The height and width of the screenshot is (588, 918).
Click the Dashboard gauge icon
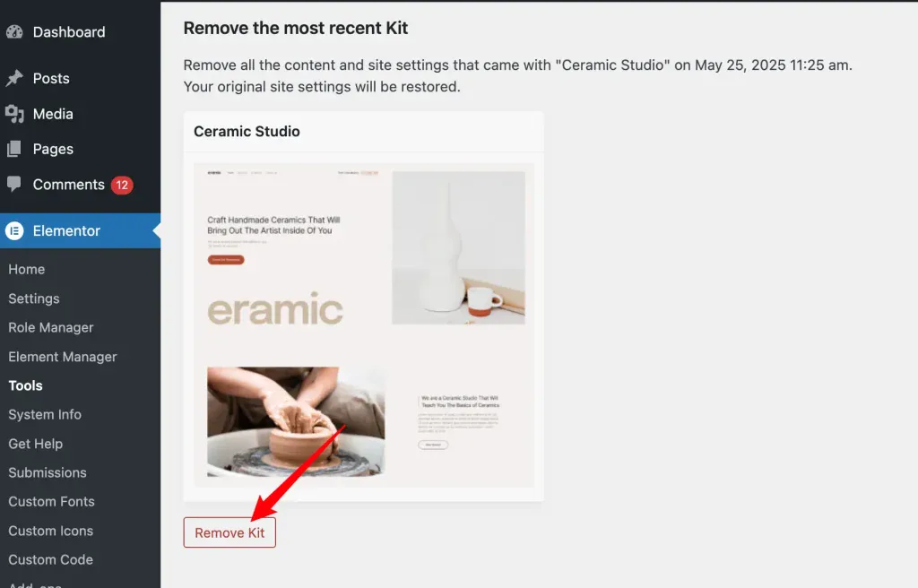pos(14,31)
